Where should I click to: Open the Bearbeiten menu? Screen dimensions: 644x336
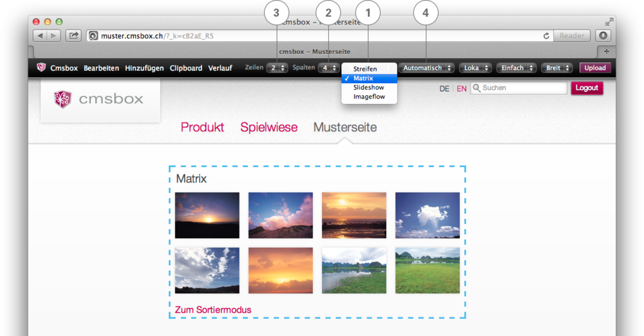101,68
